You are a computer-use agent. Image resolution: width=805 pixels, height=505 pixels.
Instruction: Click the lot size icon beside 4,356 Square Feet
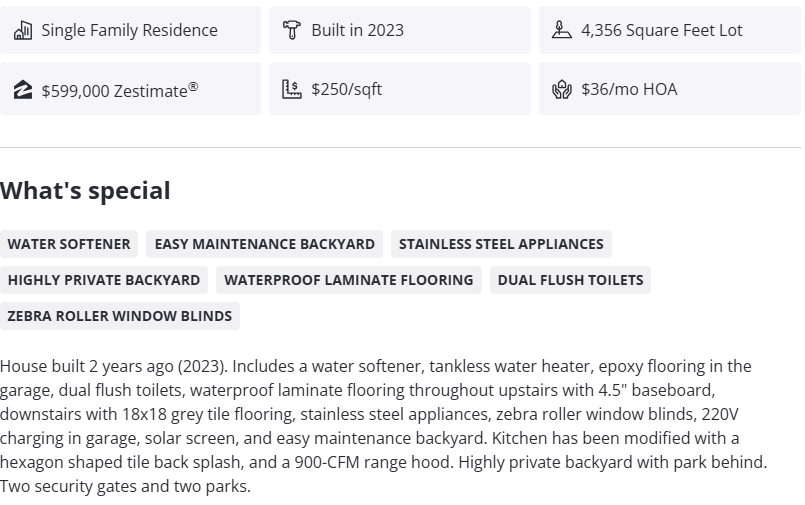561,30
